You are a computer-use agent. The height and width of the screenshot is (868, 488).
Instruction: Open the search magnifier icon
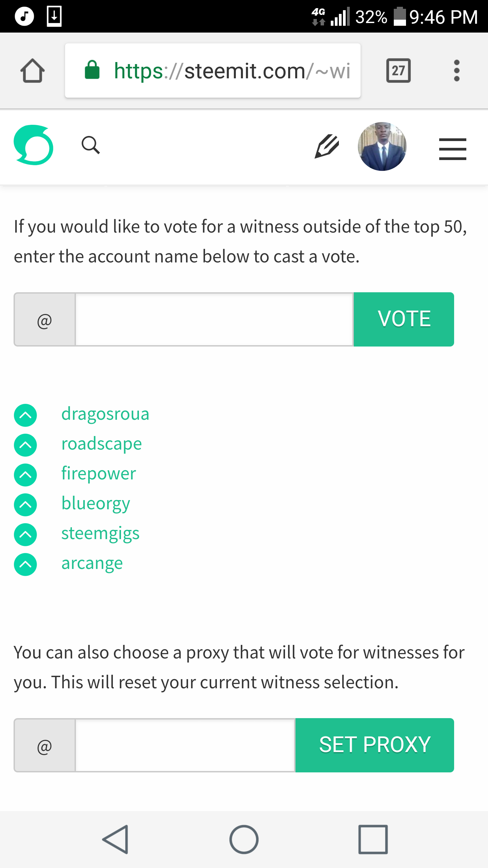tap(90, 145)
